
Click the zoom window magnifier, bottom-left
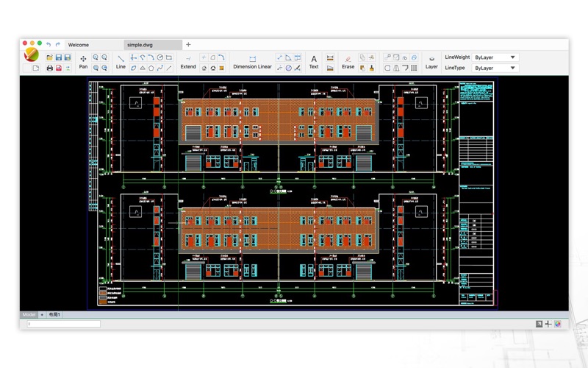click(96, 68)
